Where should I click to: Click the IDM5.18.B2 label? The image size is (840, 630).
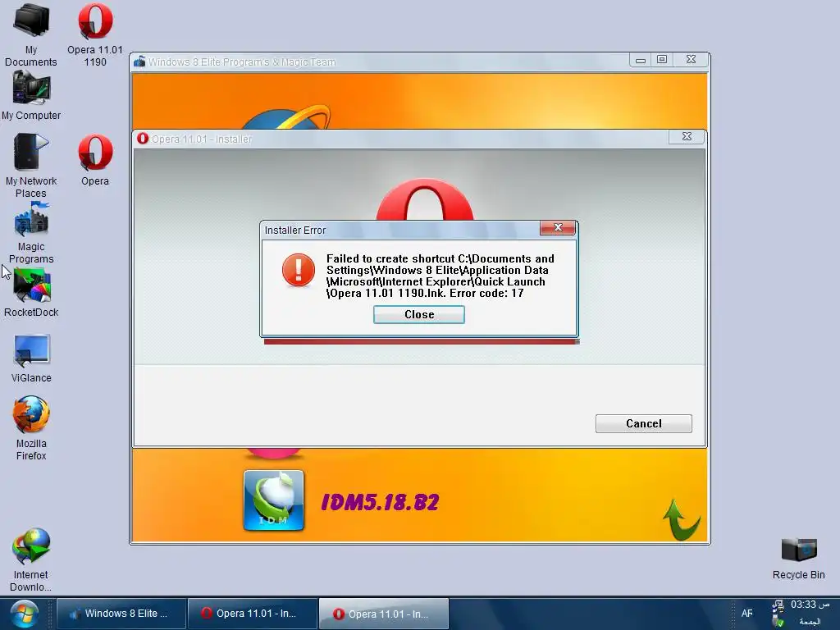point(380,503)
